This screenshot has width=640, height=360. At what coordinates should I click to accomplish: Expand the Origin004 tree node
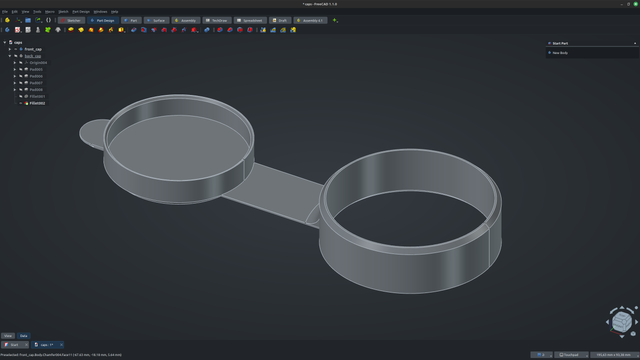(15, 62)
